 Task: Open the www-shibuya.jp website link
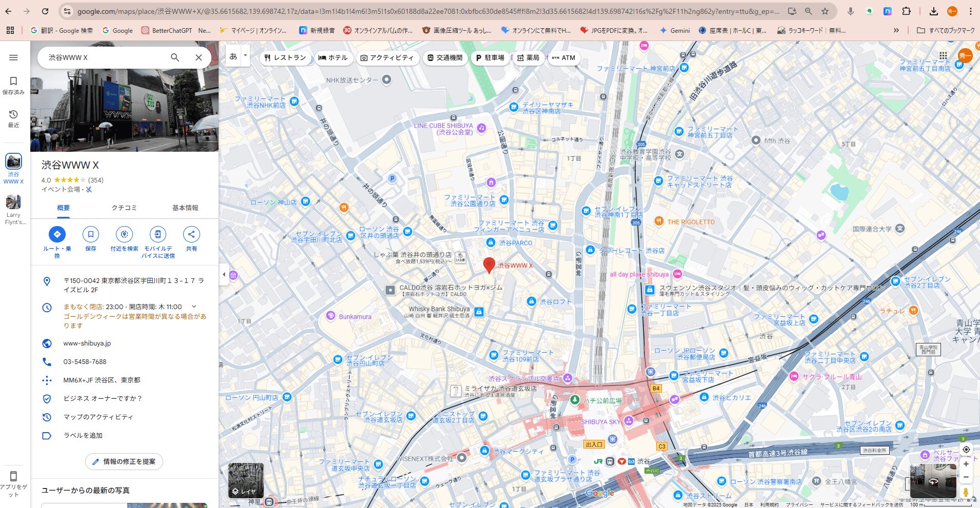[87, 343]
